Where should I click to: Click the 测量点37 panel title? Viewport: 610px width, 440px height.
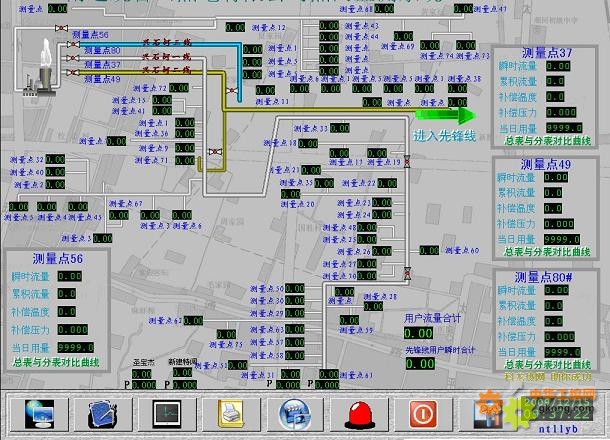click(547, 53)
